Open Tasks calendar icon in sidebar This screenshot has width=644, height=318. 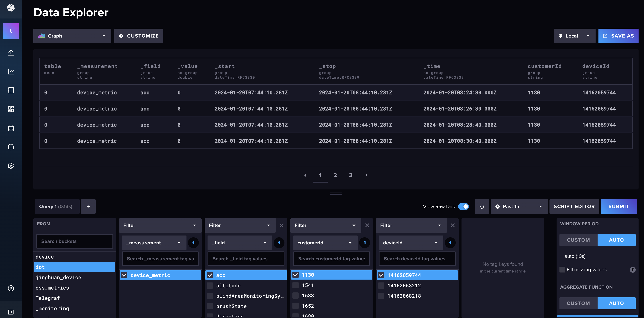pos(11,128)
